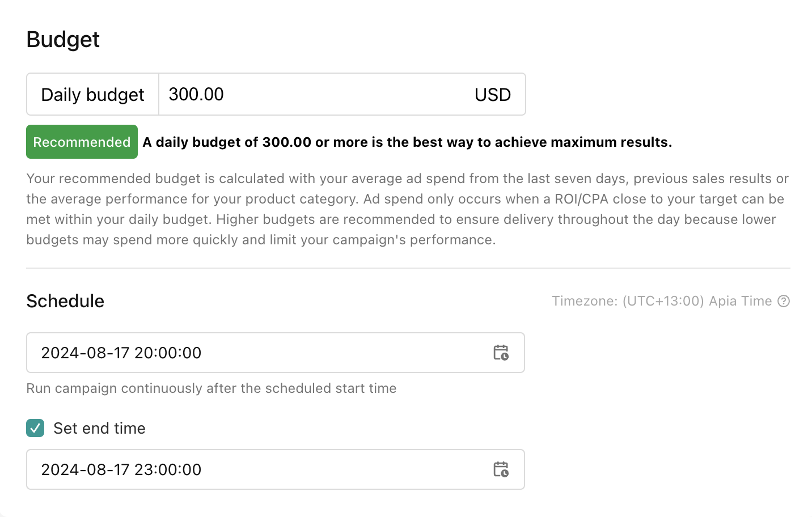Click the Run campaign continuously hint text
This screenshot has width=812, height=517.
click(211, 388)
